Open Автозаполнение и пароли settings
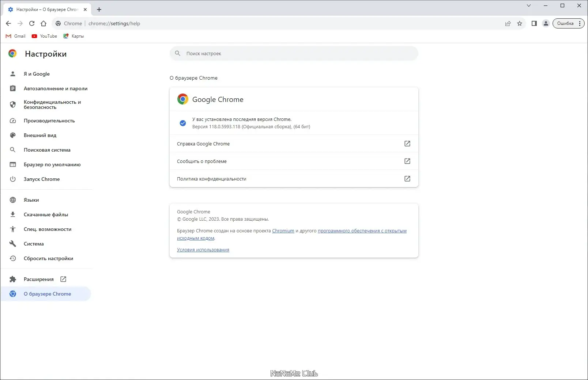This screenshot has height=380, width=588. click(x=46, y=88)
